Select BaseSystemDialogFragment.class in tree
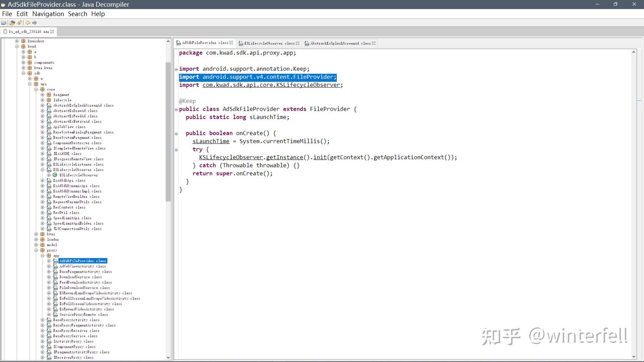 click(83, 132)
